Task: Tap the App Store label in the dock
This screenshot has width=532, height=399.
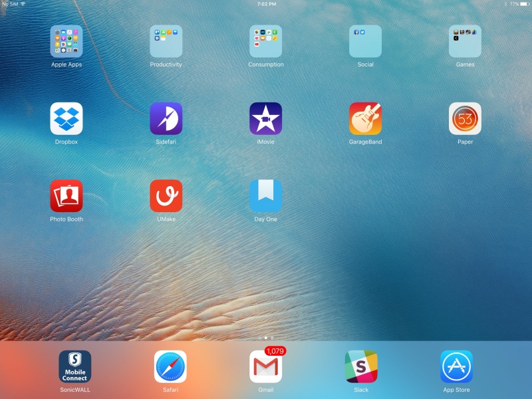Action: coord(456,390)
